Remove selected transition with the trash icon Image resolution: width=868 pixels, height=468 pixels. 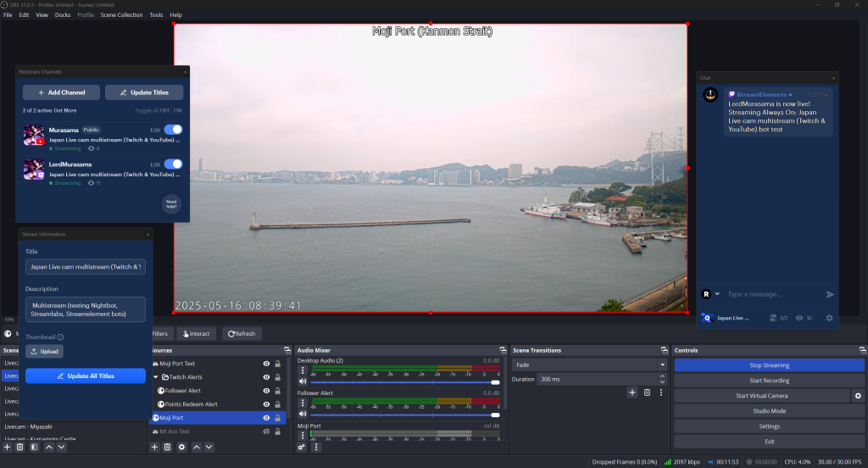click(x=647, y=393)
